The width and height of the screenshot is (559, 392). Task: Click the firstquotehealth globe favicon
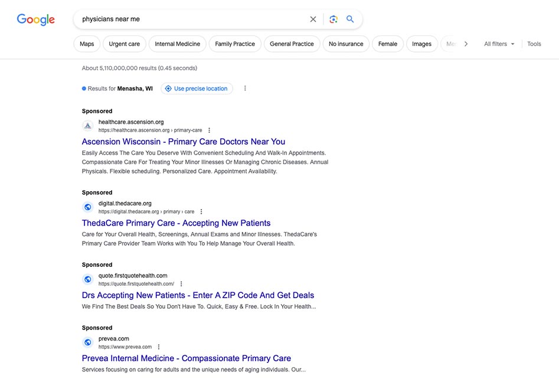tap(88, 280)
